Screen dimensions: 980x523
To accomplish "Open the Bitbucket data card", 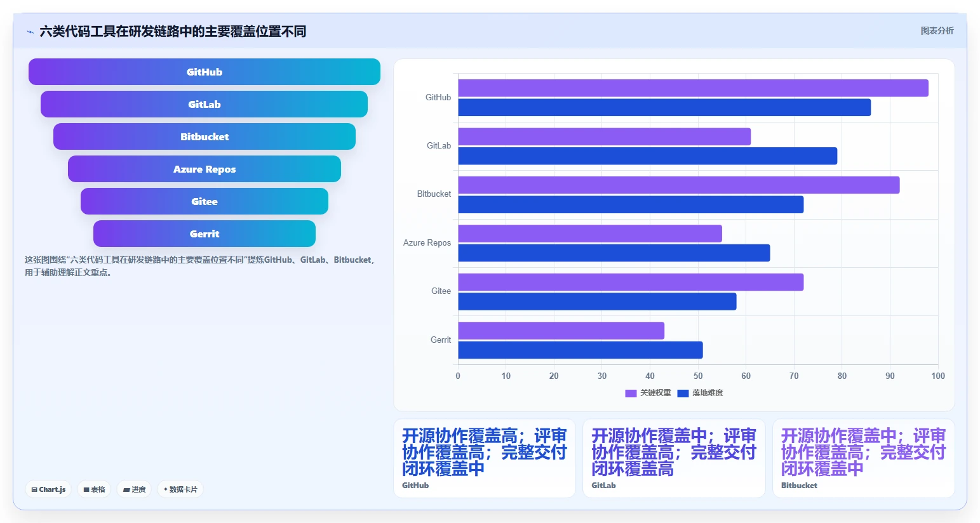I will [x=864, y=458].
